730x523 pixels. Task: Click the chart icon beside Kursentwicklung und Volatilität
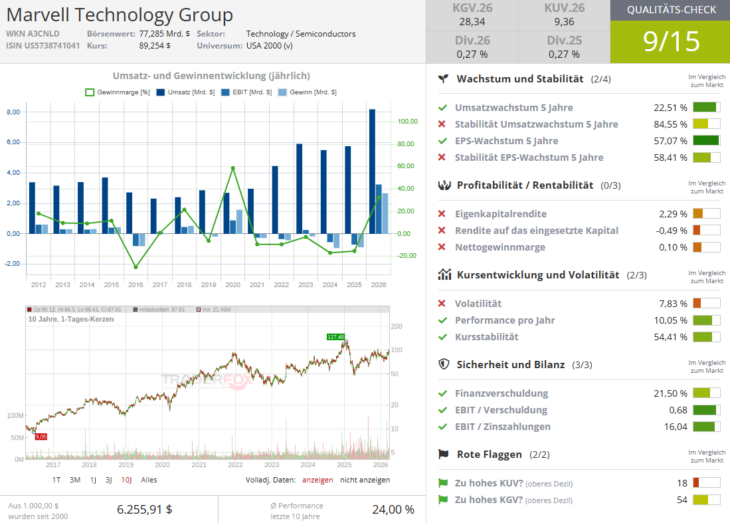443,274
